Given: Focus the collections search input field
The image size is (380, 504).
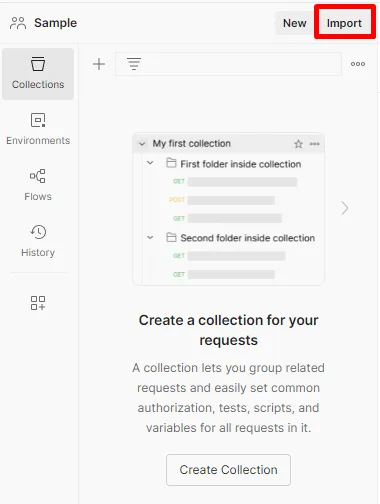Looking at the screenshot, I should click(228, 64).
